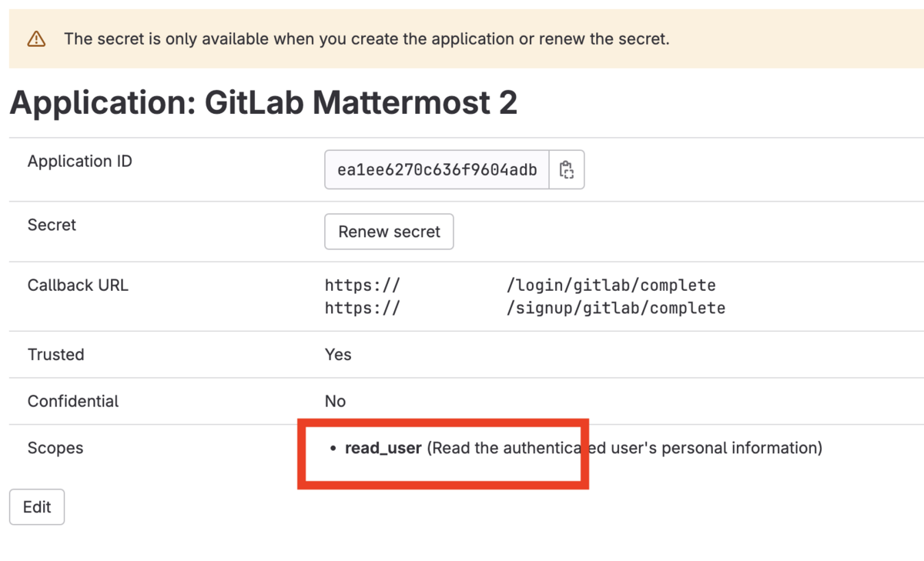924x561 pixels.
Task: Click the /signup/gitlab/complete callback URL path
Action: [x=615, y=309]
